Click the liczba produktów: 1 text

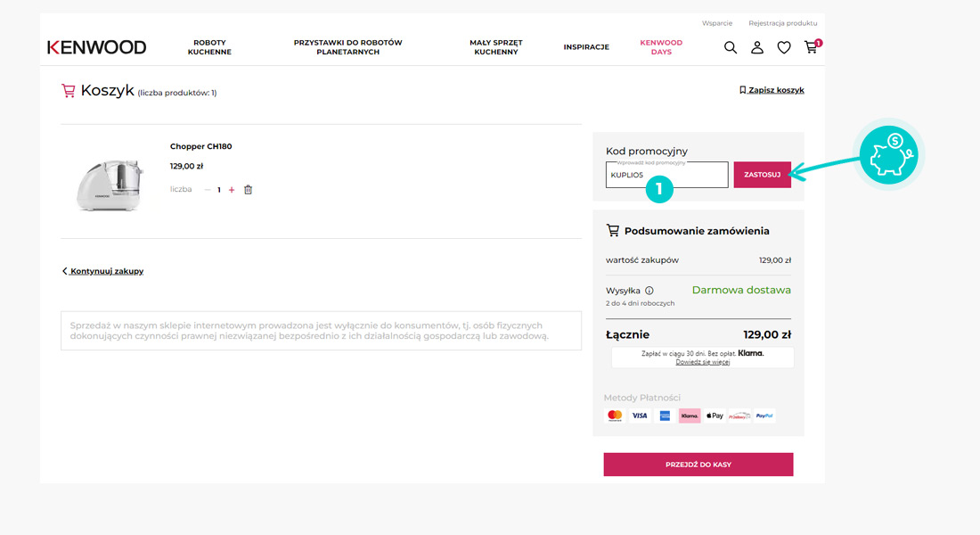pos(177,94)
